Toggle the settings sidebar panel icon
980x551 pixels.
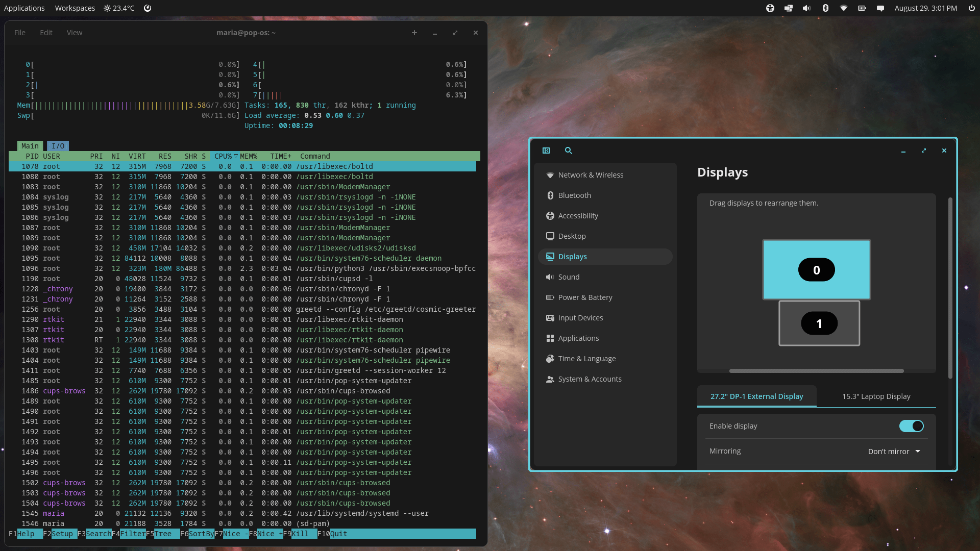pos(546,151)
